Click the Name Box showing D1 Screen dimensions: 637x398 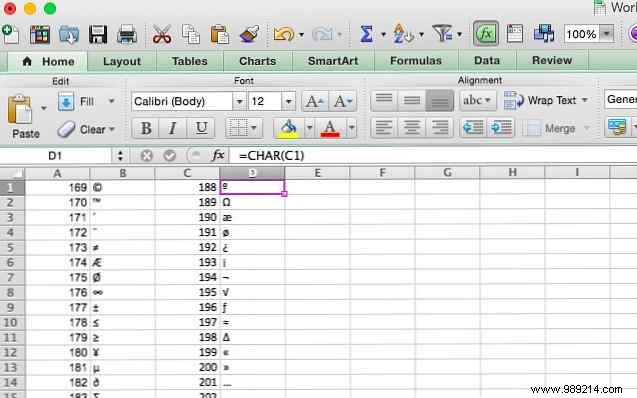coord(56,156)
